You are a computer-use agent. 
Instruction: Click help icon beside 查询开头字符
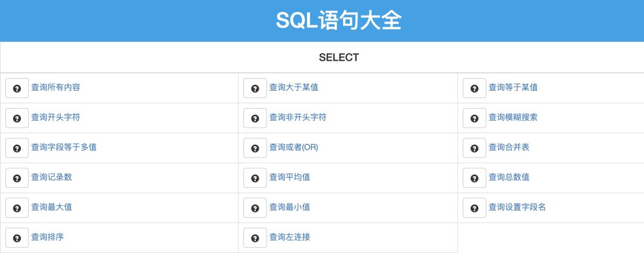pos(17,118)
